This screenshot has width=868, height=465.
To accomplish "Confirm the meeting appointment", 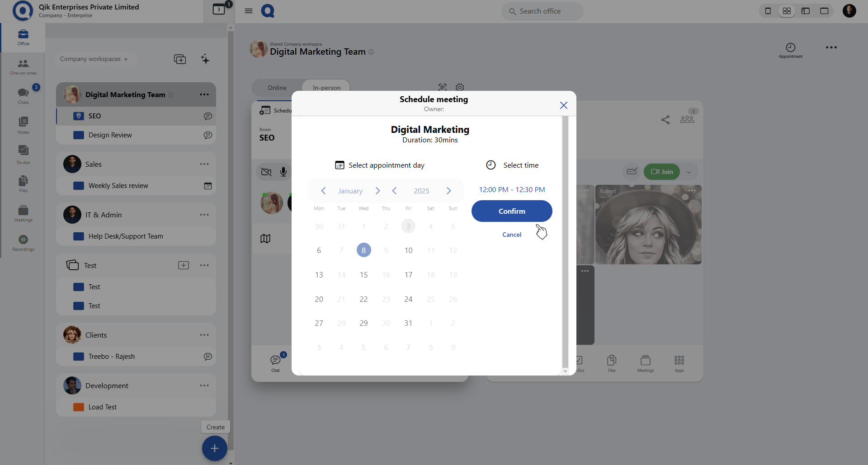I will tap(512, 211).
